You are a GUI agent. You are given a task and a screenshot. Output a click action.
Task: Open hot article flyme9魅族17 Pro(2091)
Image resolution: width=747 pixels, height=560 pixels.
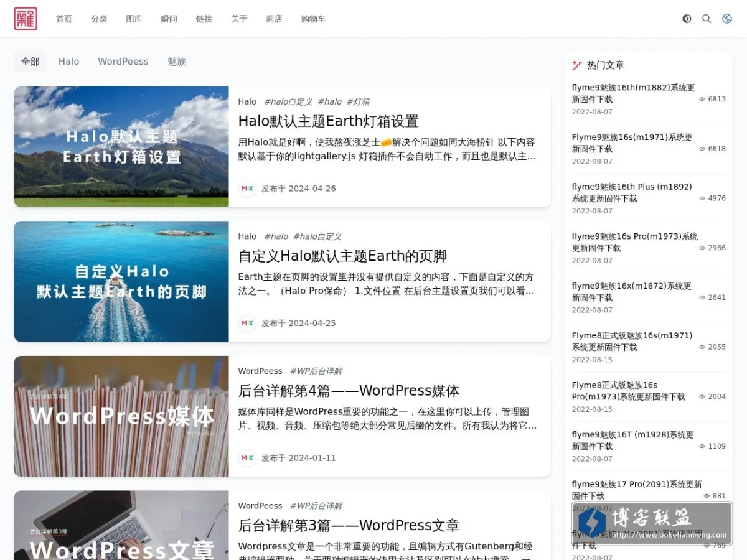point(637,490)
